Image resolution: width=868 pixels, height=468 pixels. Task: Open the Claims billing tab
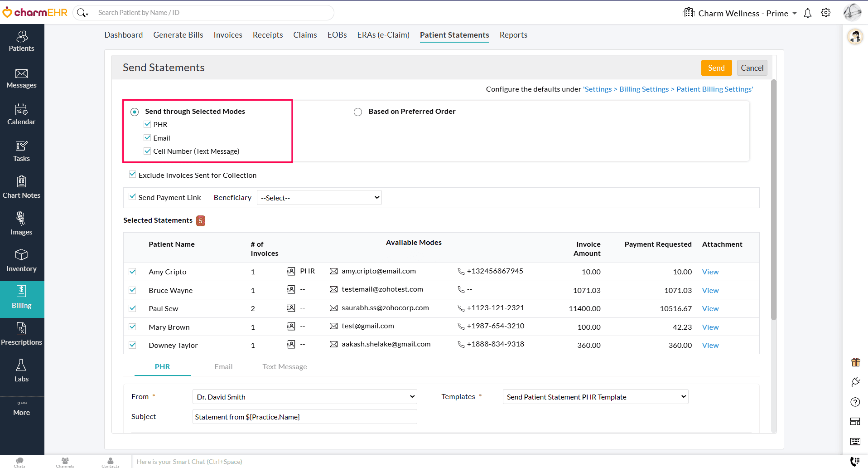click(x=305, y=35)
